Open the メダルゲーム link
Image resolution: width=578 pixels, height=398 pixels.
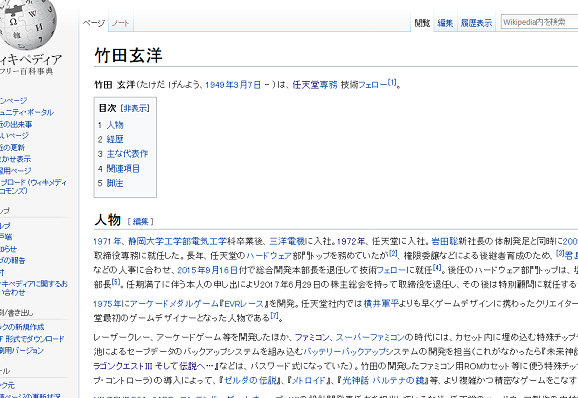(x=192, y=304)
